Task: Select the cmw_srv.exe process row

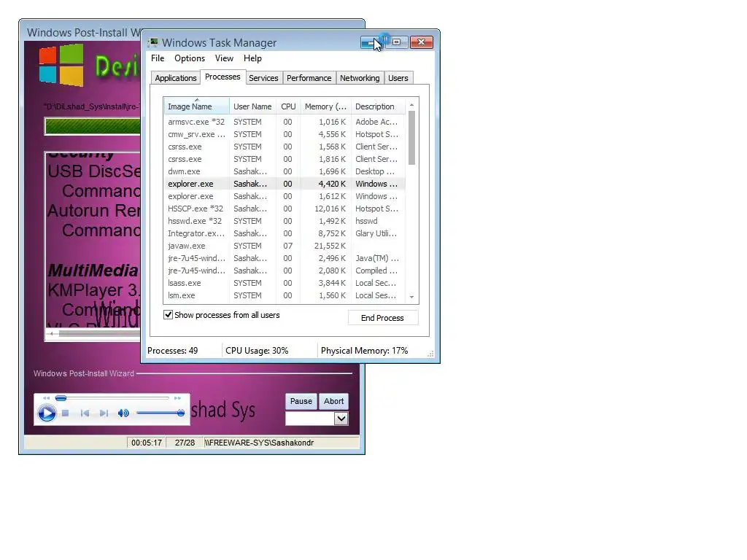Action: pos(285,134)
